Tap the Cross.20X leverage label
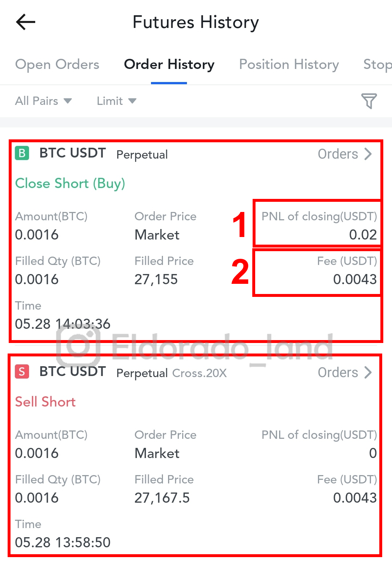This screenshot has width=392, height=572. coord(199,373)
